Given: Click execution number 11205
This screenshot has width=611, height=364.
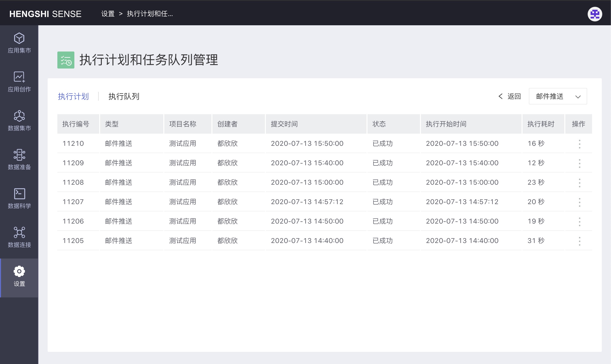Looking at the screenshot, I should pos(73,241).
